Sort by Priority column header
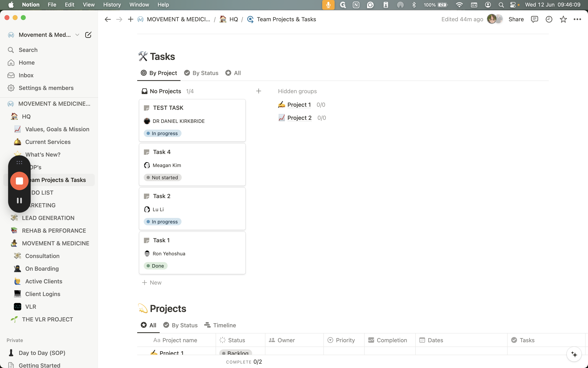 [x=344, y=340]
